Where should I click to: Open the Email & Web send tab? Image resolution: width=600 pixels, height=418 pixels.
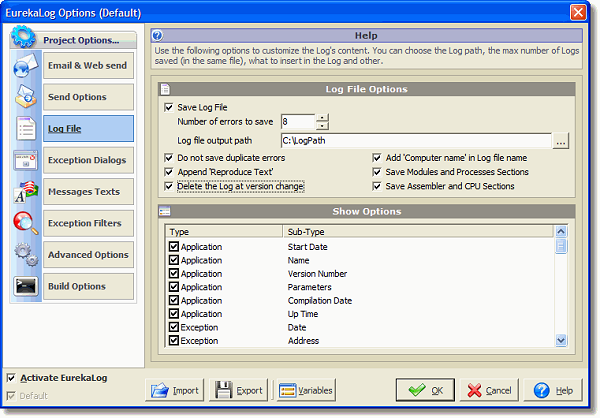(88, 65)
